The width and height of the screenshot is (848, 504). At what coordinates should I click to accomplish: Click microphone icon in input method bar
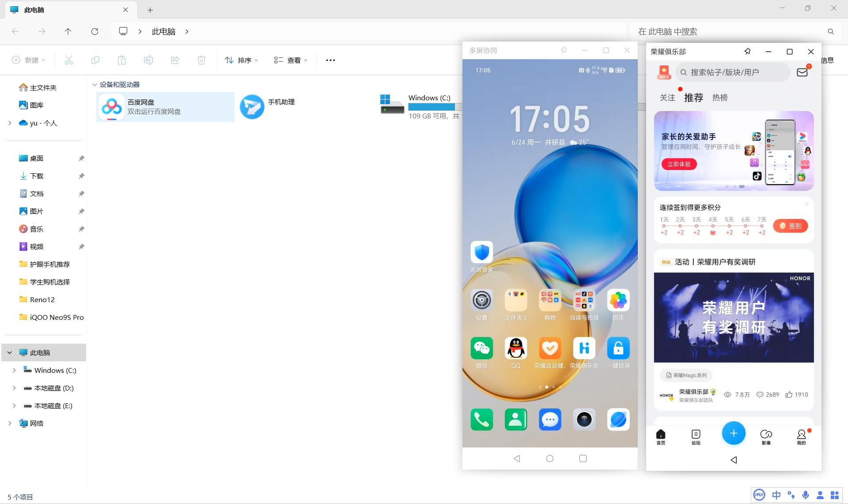click(806, 495)
